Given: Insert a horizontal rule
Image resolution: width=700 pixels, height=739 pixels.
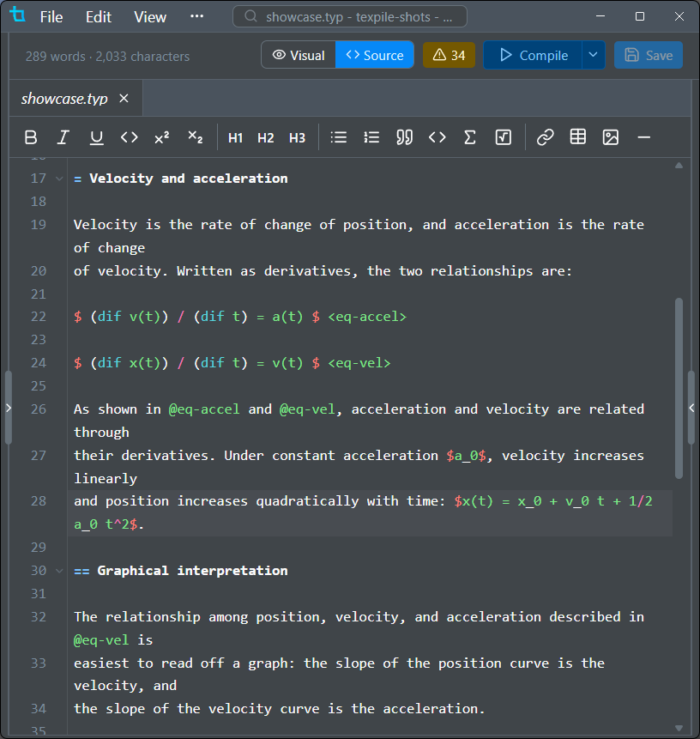Looking at the screenshot, I should [644, 137].
